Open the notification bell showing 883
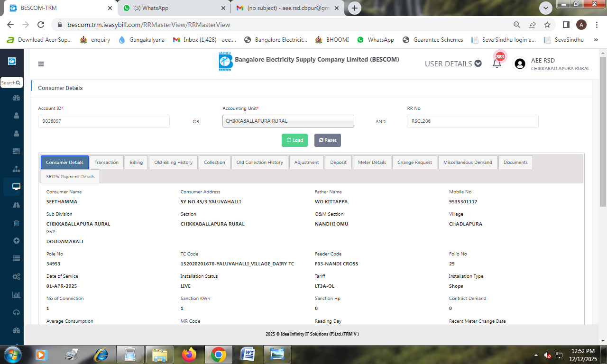 point(497,64)
